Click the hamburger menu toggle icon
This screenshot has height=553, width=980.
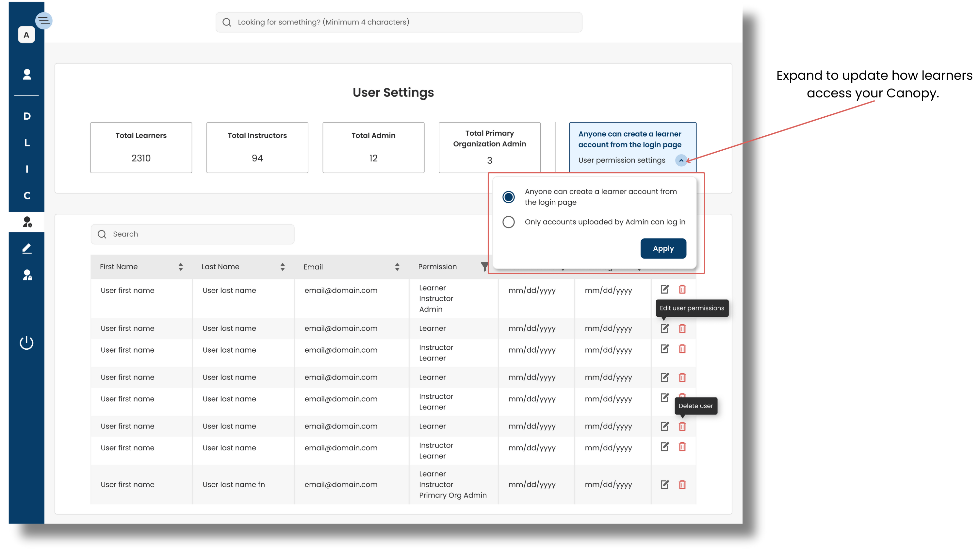(x=44, y=21)
